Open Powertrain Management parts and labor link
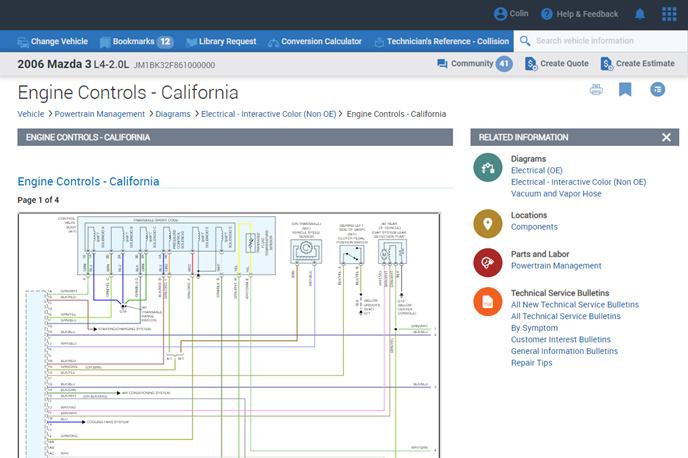Viewport: 688px width, 458px height. pos(556,266)
